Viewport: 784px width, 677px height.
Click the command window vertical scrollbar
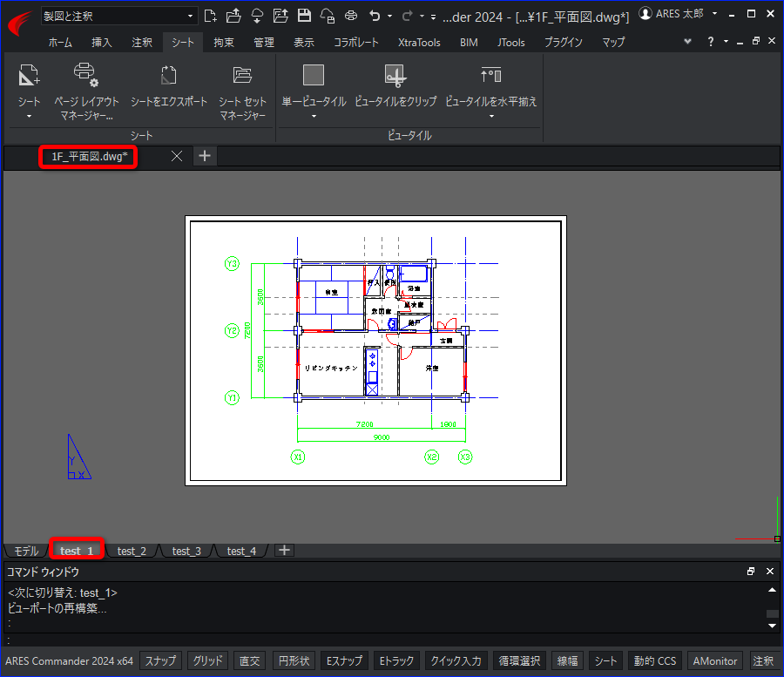pos(771,613)
